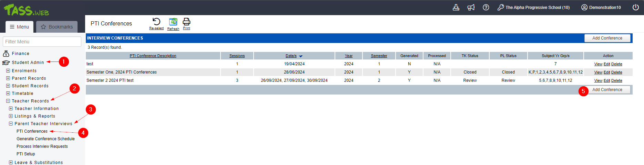Click the '28/06/2024' date cell

tap(294, 72)
